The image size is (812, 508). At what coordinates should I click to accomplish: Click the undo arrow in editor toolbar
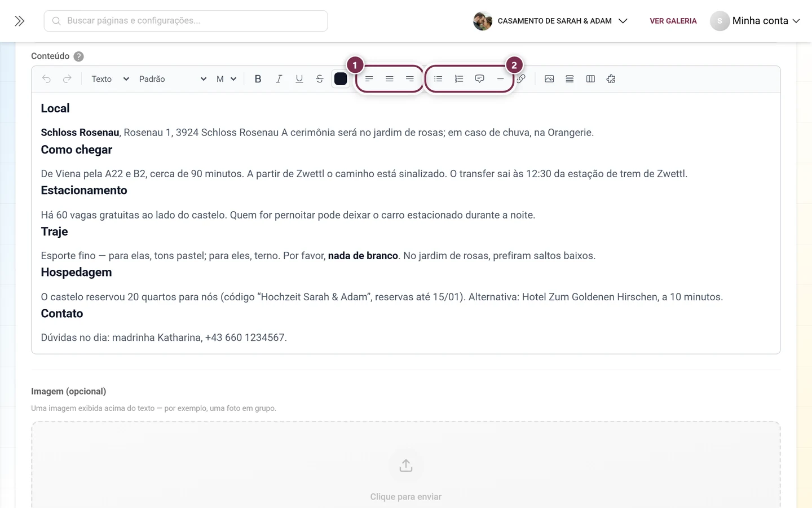click(x=46, y=79)
